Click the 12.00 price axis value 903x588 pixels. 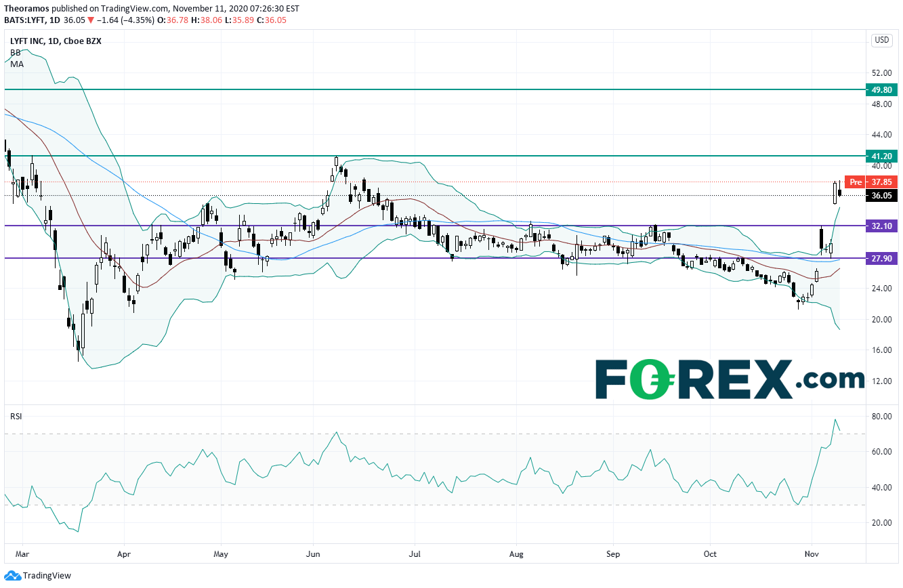(x=882, y=381)
